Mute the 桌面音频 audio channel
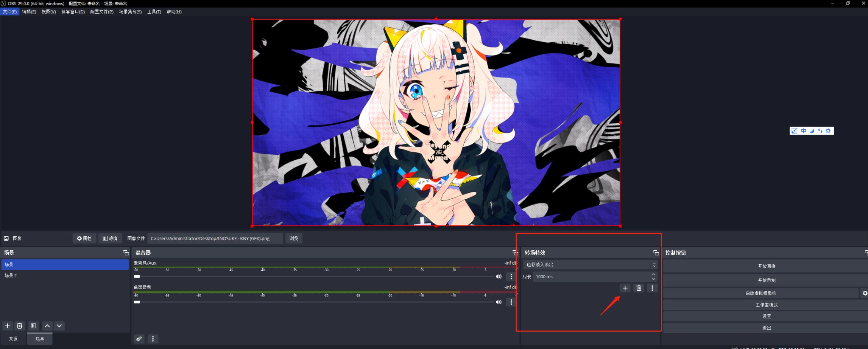 (x=499, y=302)
